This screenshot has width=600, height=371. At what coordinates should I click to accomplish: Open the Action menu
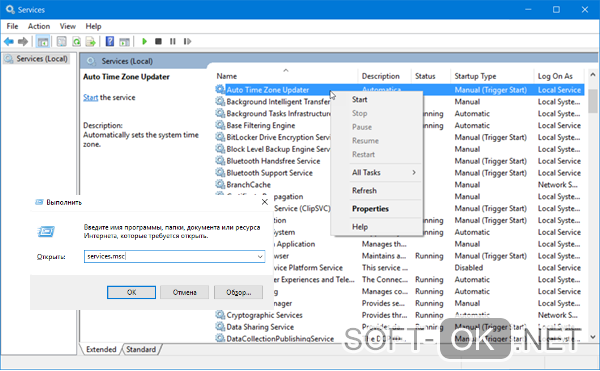coord(39,26)
